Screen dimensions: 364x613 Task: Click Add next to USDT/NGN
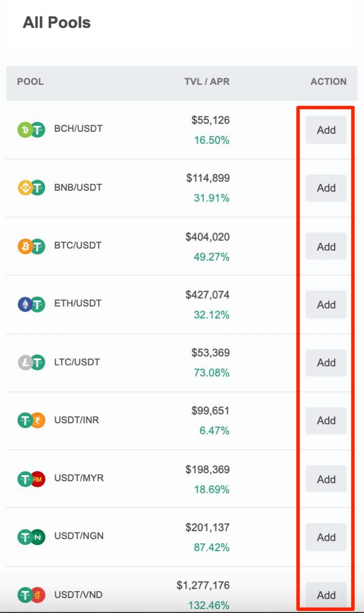click(x=326, y=537)
